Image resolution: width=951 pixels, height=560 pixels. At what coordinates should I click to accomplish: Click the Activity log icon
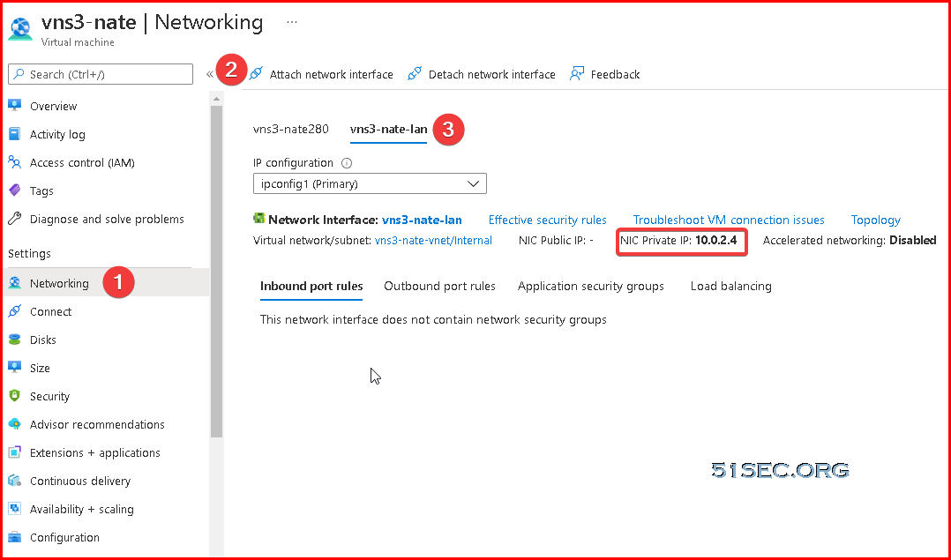(x=14, y=134)
